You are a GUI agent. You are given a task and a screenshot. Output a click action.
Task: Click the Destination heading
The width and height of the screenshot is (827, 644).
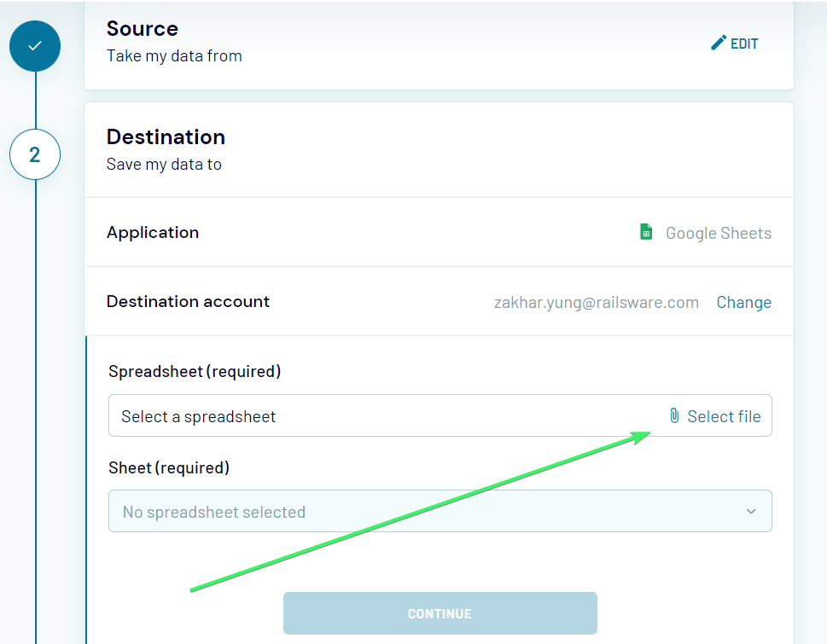pos(166,137)
